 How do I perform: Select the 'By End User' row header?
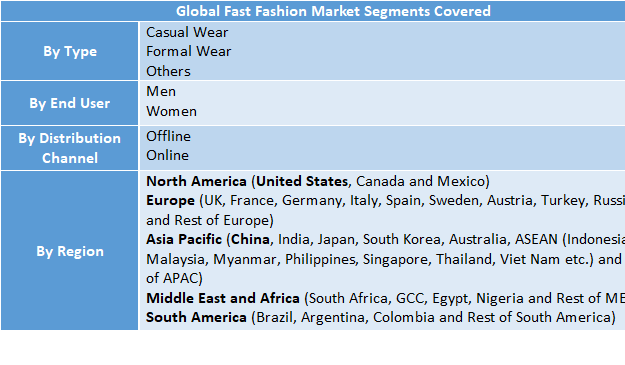[70, 103]
